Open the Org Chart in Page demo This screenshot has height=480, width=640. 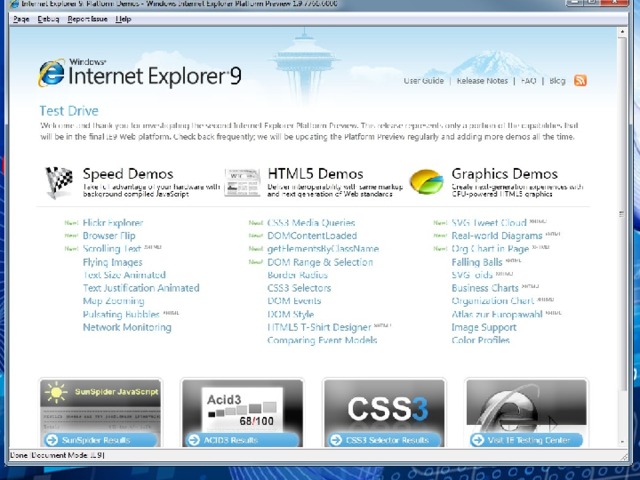click(490, 249)
